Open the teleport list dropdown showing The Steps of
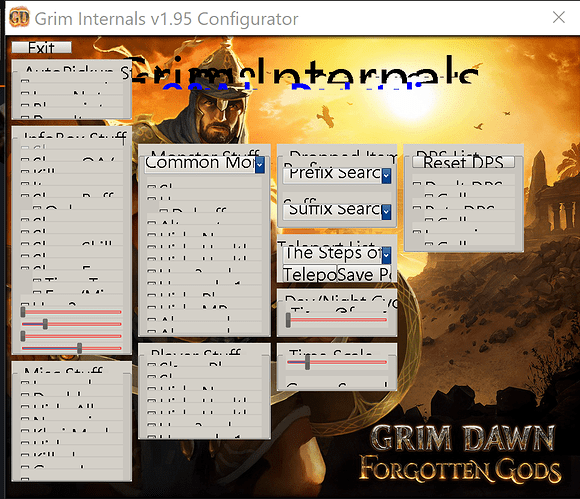The image size is (580, 499). click(x=337, y=254)
